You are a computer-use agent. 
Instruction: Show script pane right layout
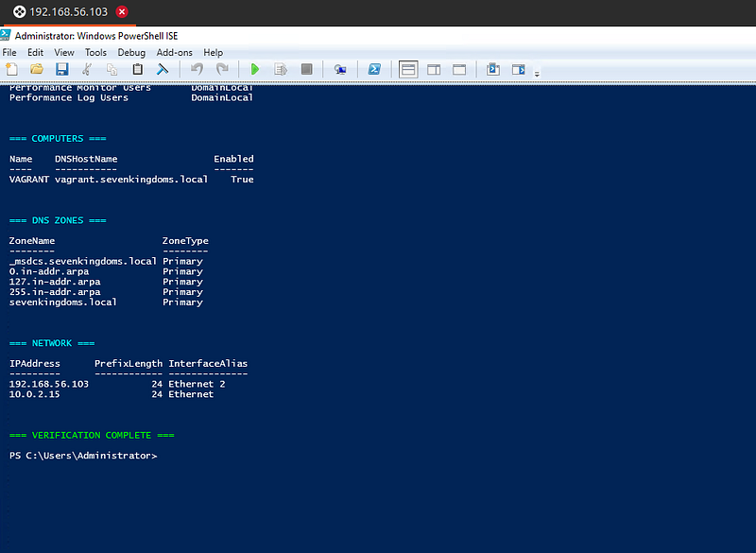pos(434,69)
